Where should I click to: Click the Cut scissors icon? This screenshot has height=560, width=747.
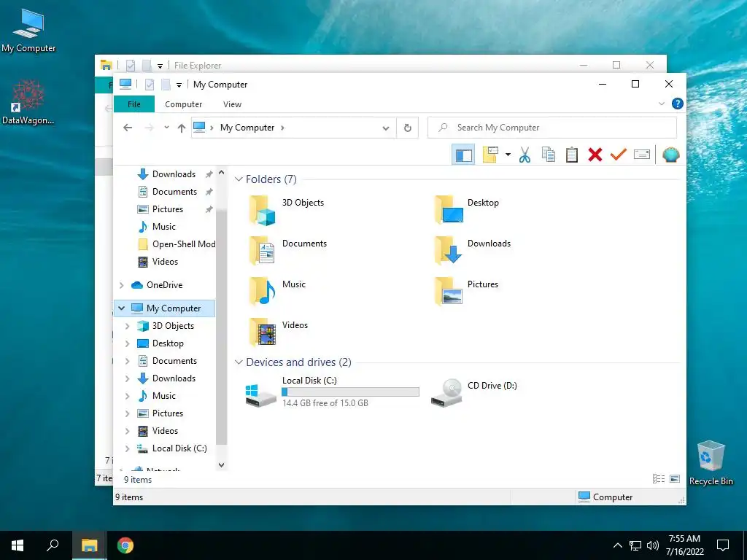(x=525, y=155)
